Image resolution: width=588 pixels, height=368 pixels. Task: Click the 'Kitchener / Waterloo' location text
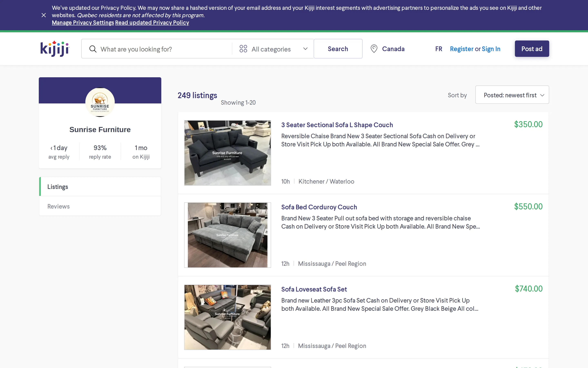(326, 182)
